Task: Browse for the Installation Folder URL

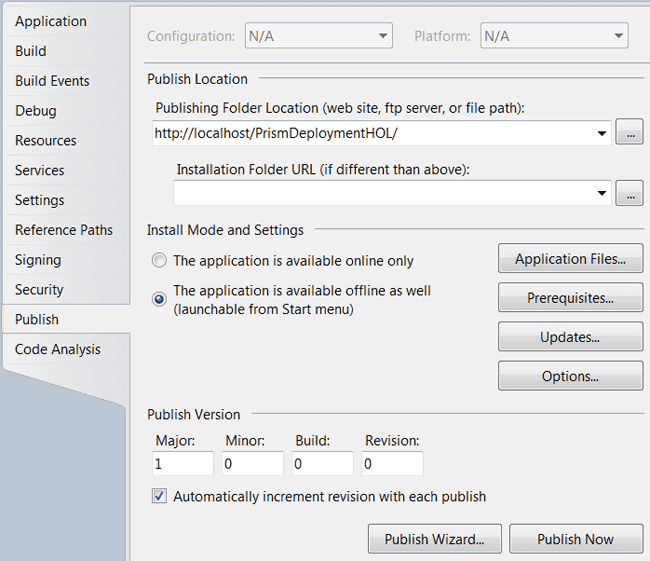Action: (630, 193)
